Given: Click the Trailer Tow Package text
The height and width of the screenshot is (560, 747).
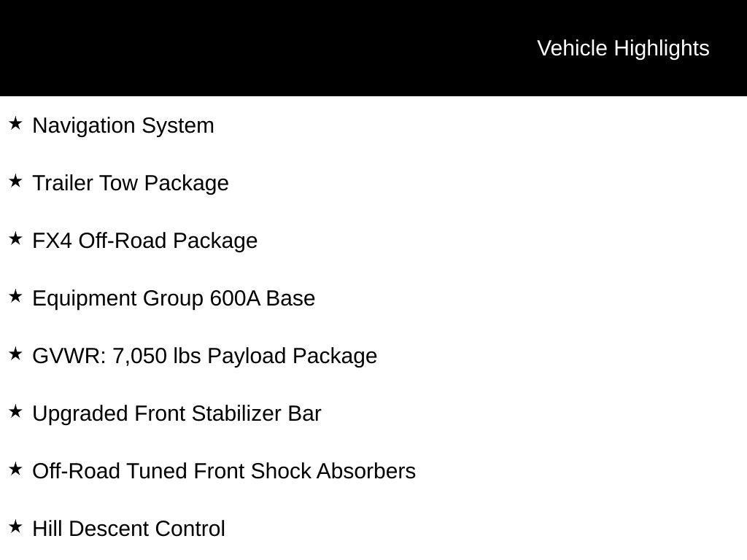Looking at the screenshot, I should point(131,183).
